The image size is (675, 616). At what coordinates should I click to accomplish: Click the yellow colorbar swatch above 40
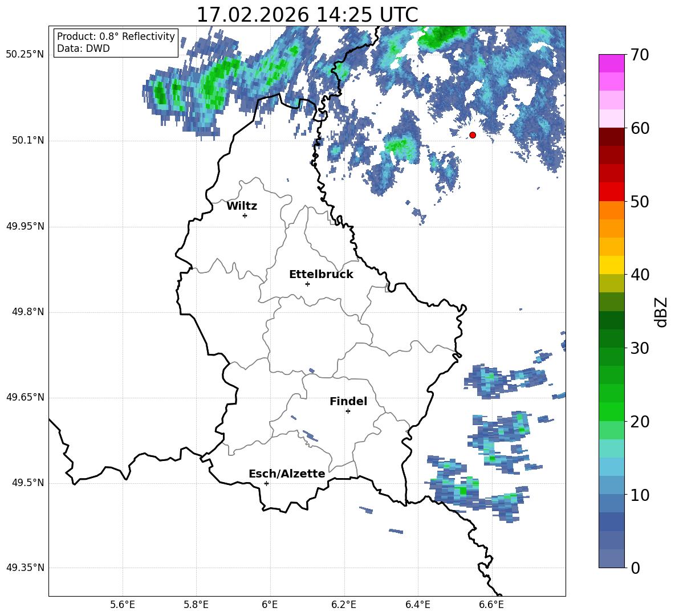[x=611, y=265]
